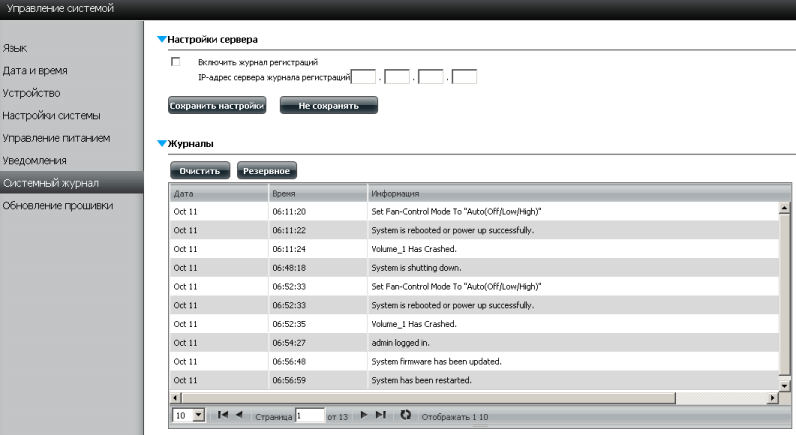Click the horizontal scrollbar thumb
The image size is (796, 435).
(428, 397)
